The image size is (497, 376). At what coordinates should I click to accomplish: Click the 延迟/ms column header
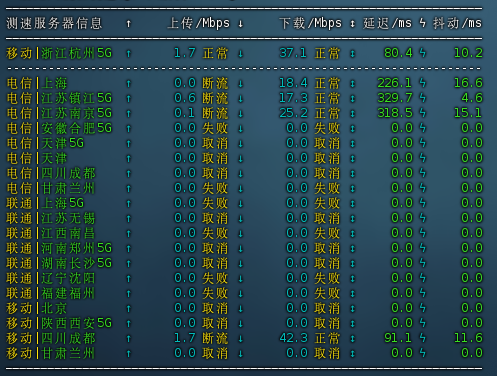pos(387,23)
